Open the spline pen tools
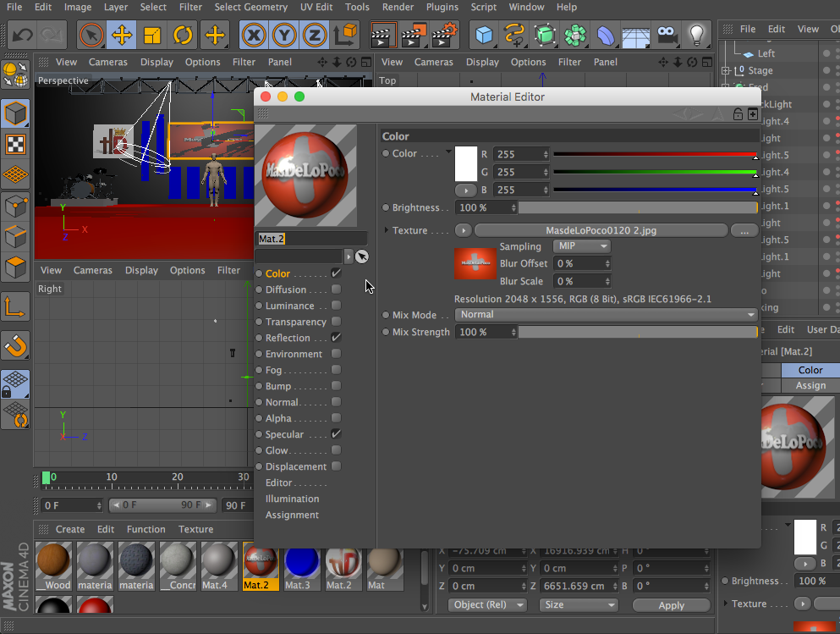This screenshot has width=840, height=634. 514,36
